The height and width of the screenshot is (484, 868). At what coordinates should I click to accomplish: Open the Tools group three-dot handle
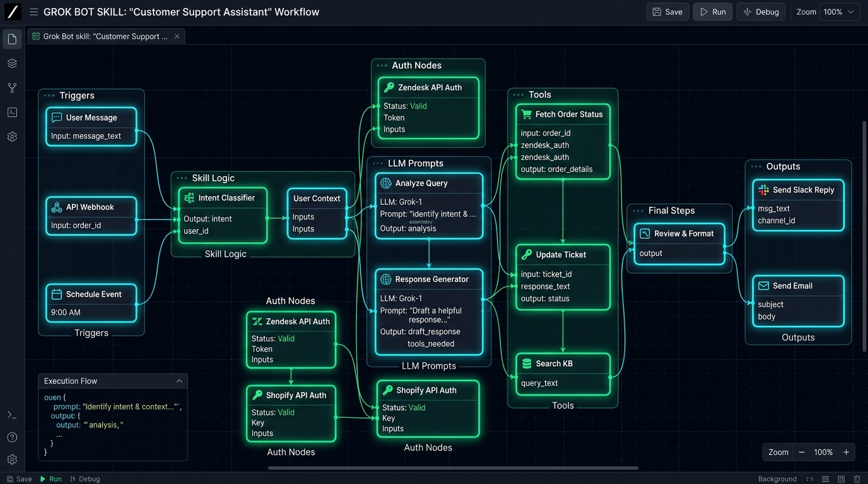[x=519, y=95]
